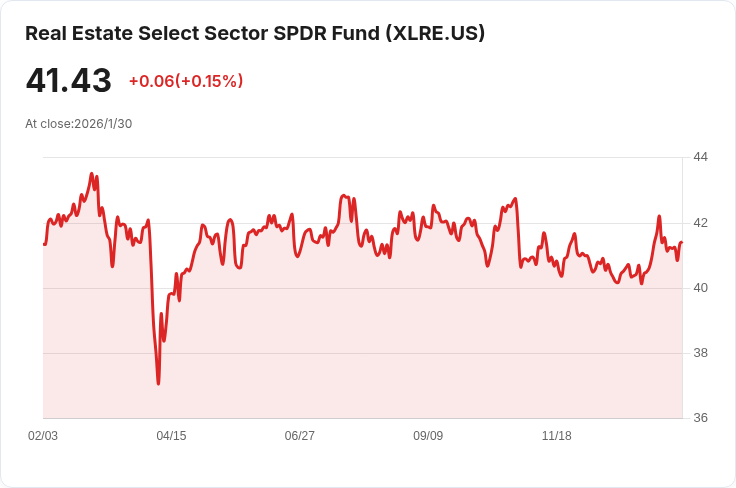Screen dimensions: 736x488
Task: Click the 02/03 date axis label
Action: click(43, 436)
